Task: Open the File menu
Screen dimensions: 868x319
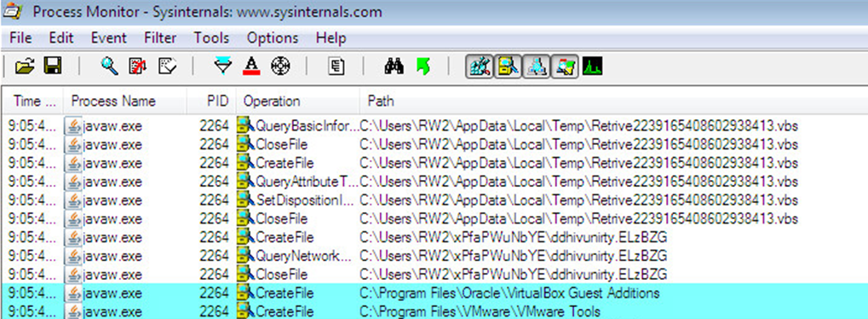Action: (x=21, y=38)
